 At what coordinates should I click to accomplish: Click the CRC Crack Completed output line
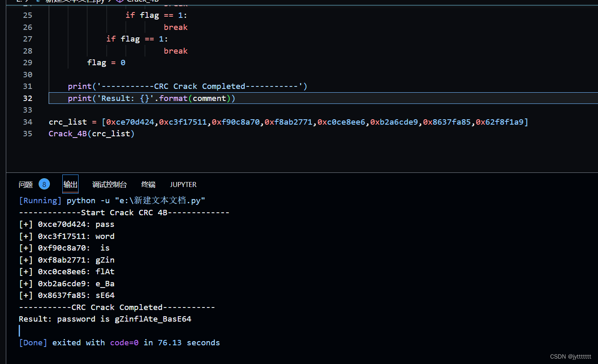pos(117,307)
